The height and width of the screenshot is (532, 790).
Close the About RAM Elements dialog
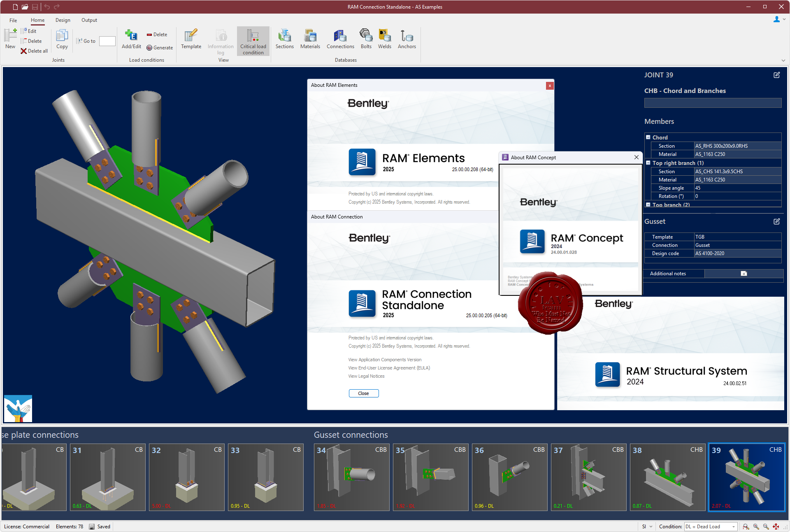pyautogui.click(x=550, y=86)
